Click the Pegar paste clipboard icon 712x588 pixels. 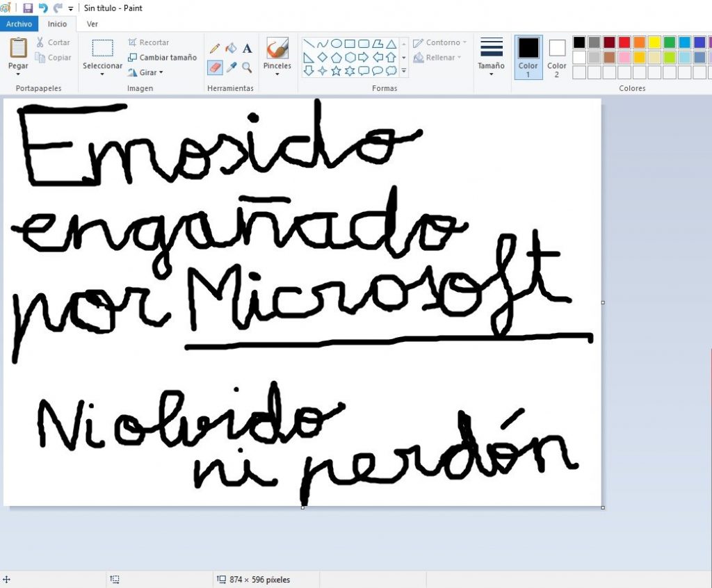pos(18,48)
